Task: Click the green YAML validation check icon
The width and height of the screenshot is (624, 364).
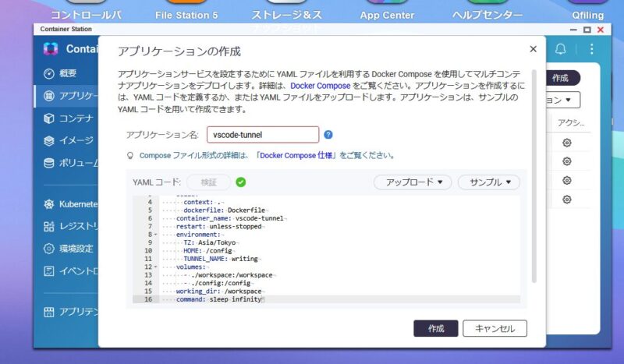Action: pyautogui.click(x=241, y=182)
